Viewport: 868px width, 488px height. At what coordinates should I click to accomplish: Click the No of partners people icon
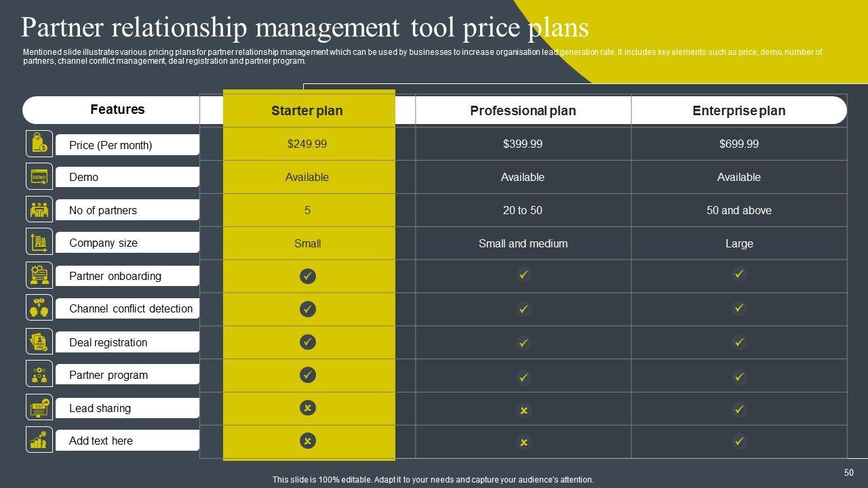pyautogui.click(x=39, y=209)
